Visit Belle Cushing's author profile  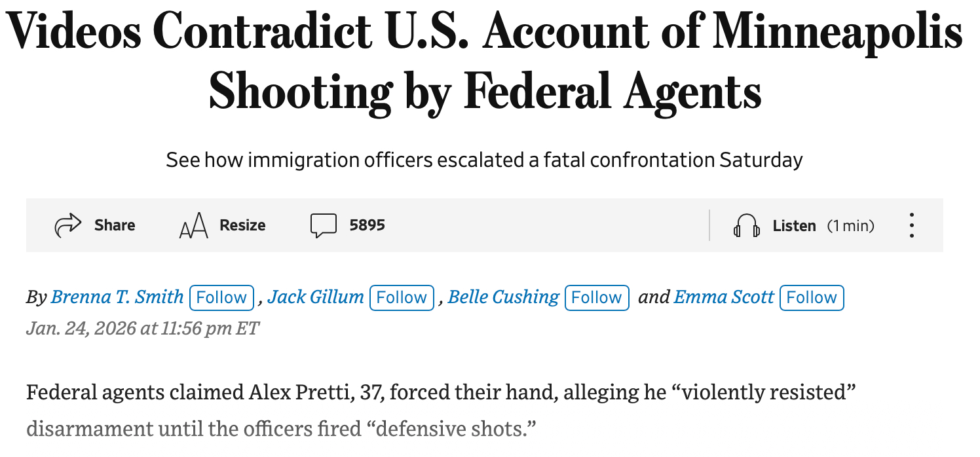[x=504, y=297]
